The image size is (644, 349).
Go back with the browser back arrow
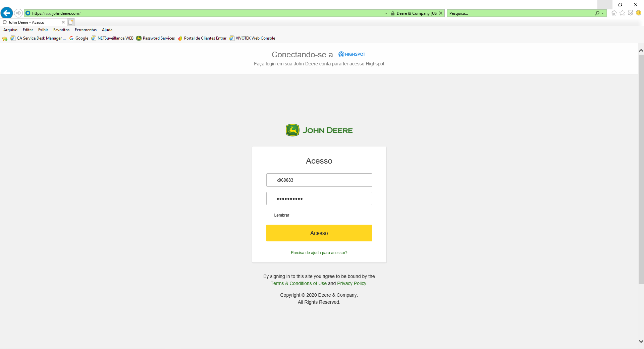[7, 13]
